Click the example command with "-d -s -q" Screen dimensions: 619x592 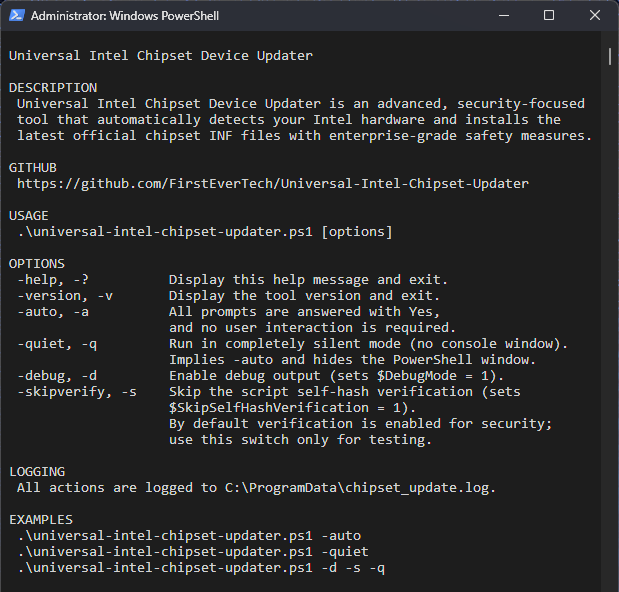click(201, 568)
